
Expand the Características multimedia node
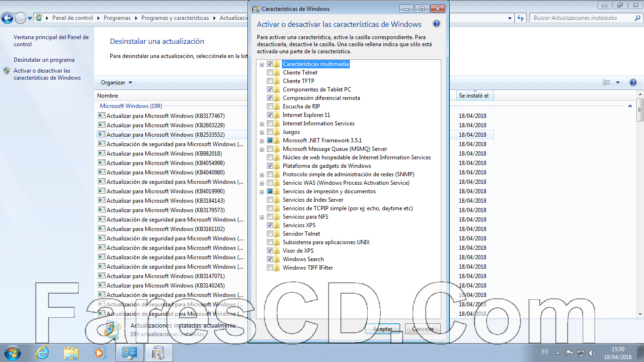[262, 65]
